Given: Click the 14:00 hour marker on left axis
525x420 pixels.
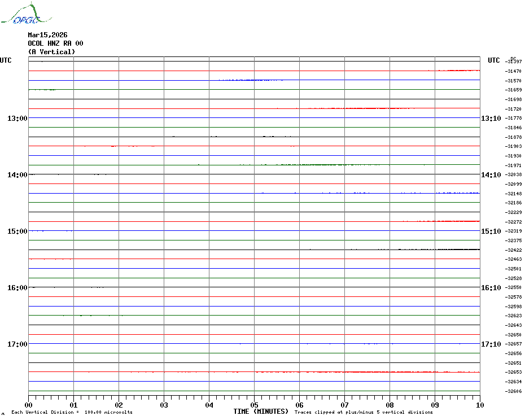Looking at the screenshot, I should (17, 175).
